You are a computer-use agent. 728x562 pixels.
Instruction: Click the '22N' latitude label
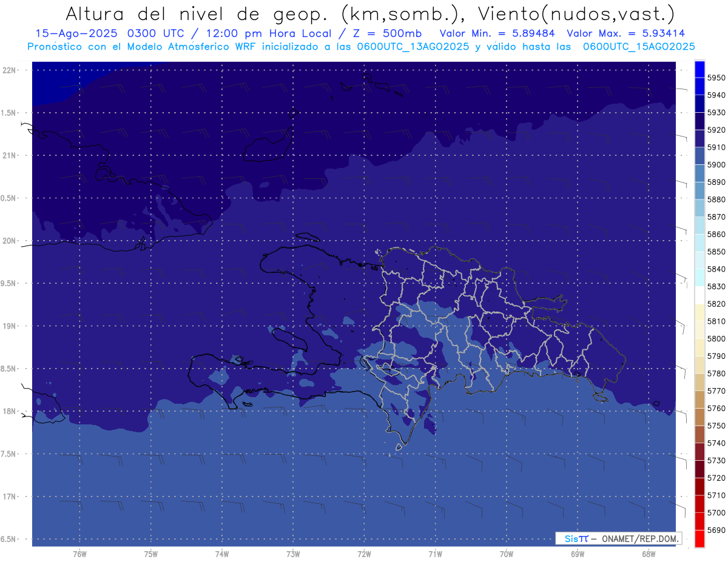tap(9, 70)
